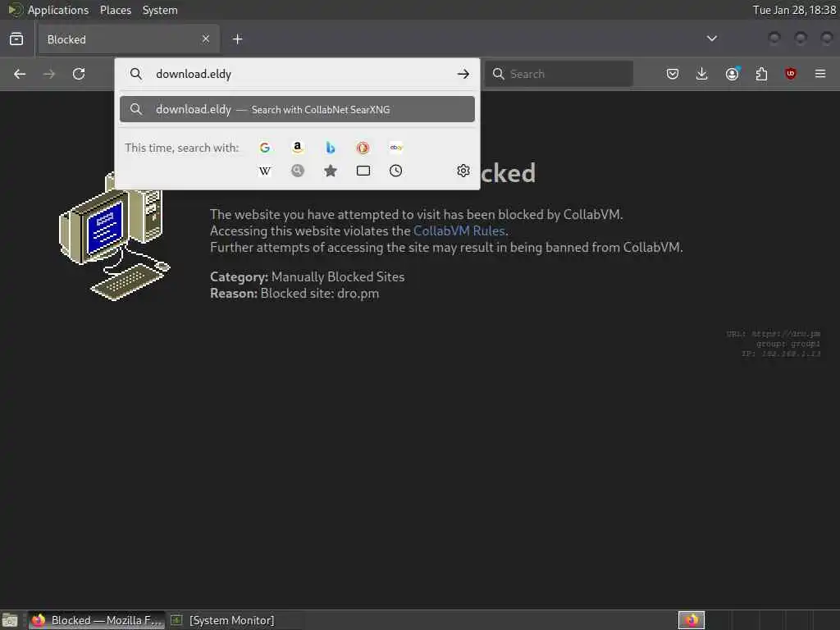Select the gray magnifier search engine icon
840x630 pixels.
click(297, 171)
